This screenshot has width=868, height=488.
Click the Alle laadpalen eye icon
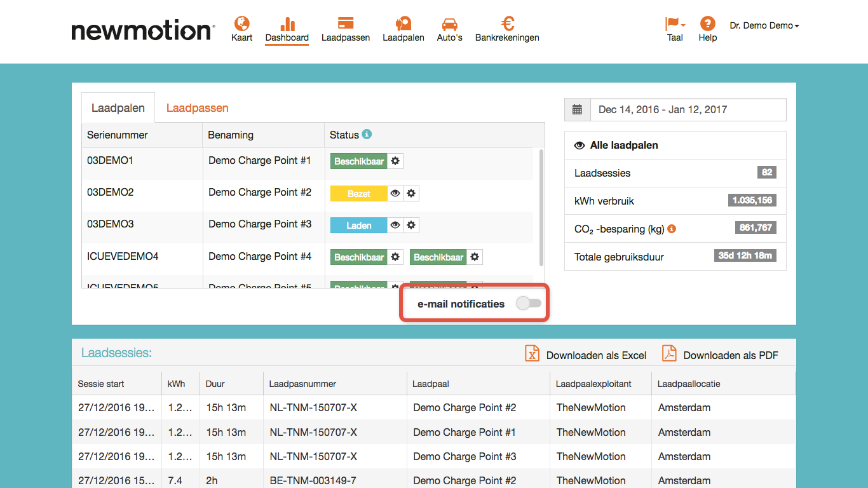tap(580, 146)
